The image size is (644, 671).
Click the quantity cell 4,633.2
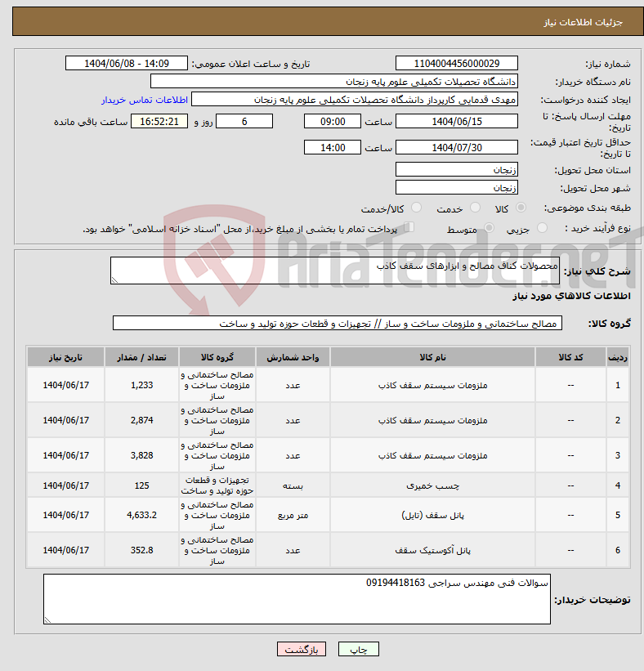point(141,515)
